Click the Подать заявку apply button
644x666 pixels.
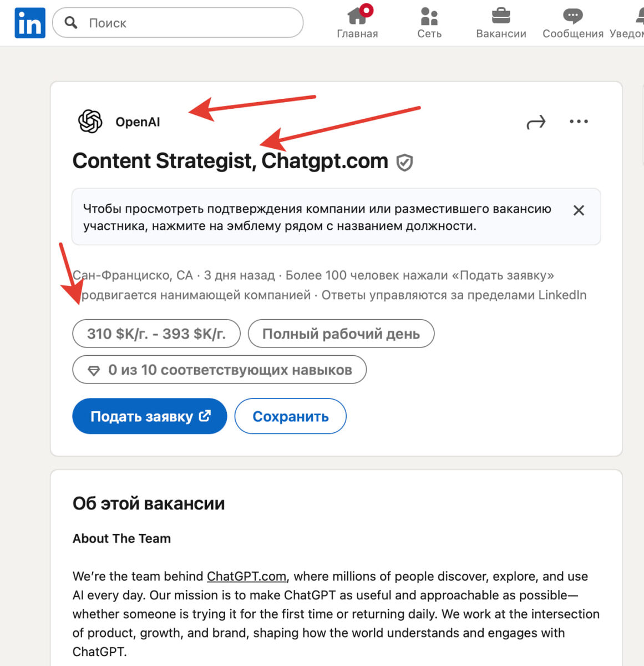pyautogui.click(x=150, y=416)
